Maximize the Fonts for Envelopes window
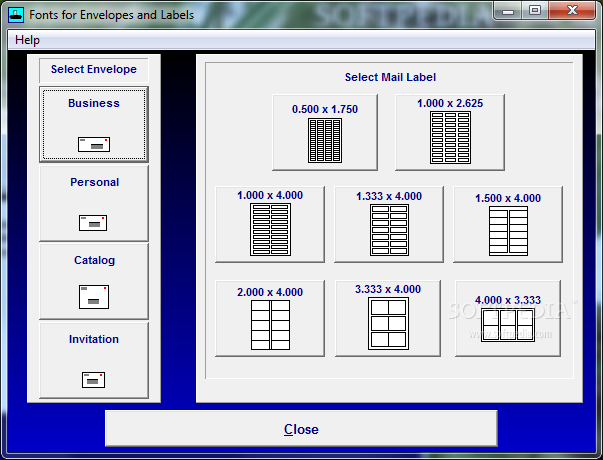This screenshot has width=603, height=460. (535, 11)
